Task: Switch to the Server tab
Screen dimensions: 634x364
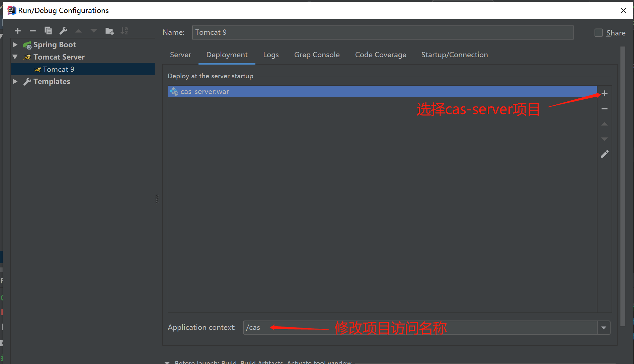Action: point(180,55)
